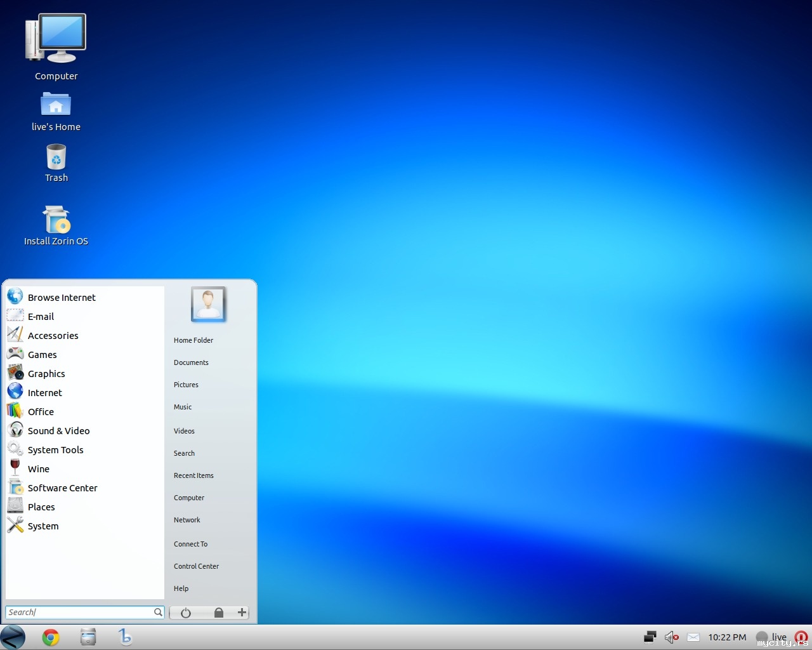Open the file manager taskbar icon
The height and width of the screenshot is (650, 812).
(88, 637)
